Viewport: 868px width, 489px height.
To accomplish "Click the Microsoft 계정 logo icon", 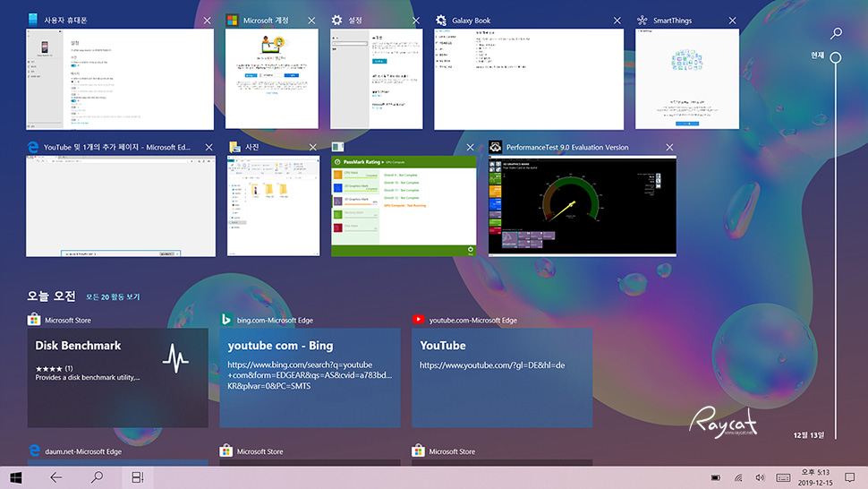I will click(233, 20).
